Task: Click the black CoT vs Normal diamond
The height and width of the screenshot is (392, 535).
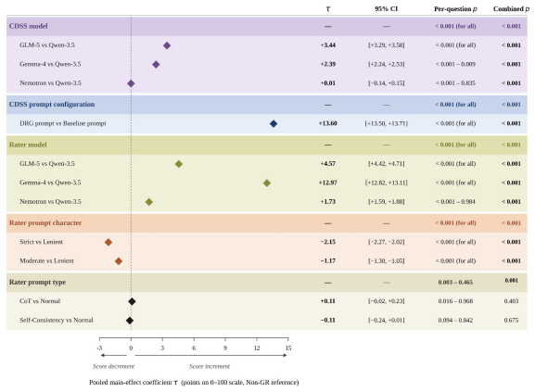Action: point(132,302)
